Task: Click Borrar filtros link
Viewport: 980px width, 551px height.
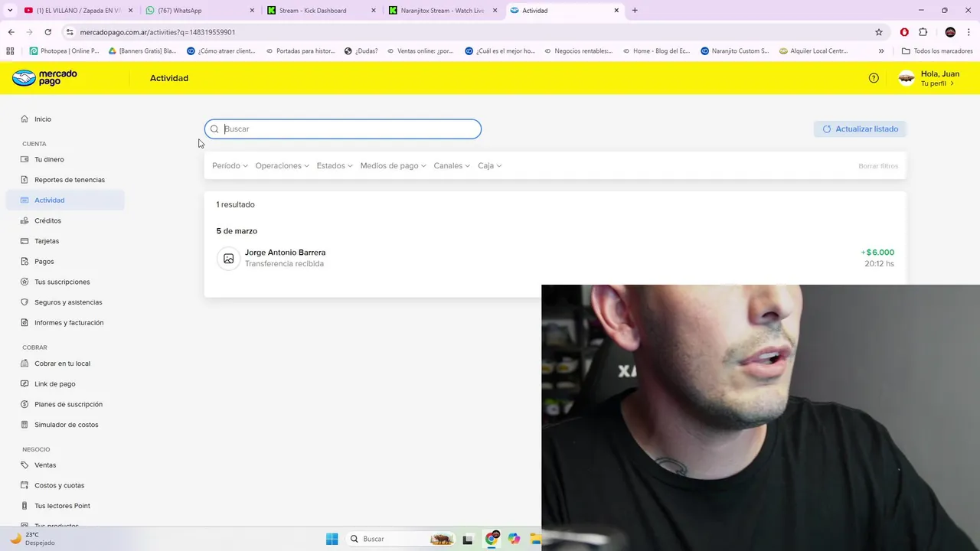Action: click(878, 166)
